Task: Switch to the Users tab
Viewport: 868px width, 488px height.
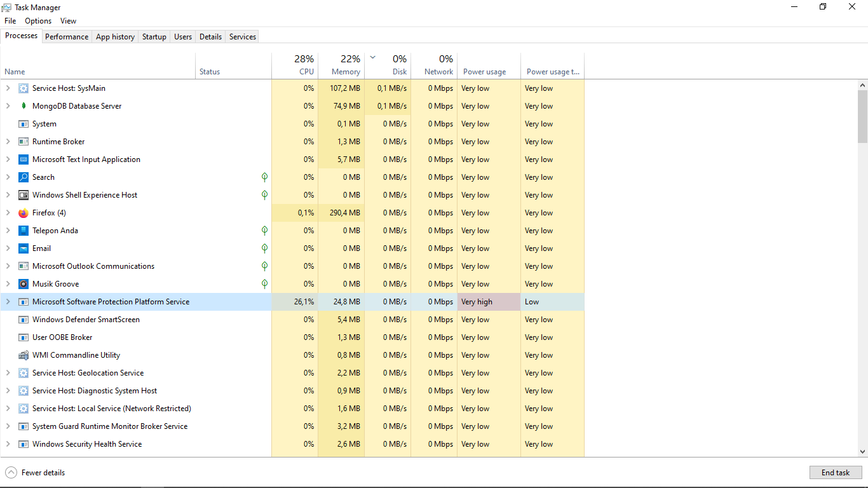Action: (183, 37)
